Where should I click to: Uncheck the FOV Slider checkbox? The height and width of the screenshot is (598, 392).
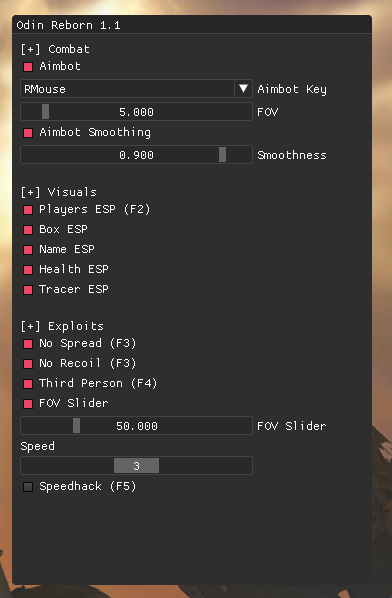[x=28, y=403]
